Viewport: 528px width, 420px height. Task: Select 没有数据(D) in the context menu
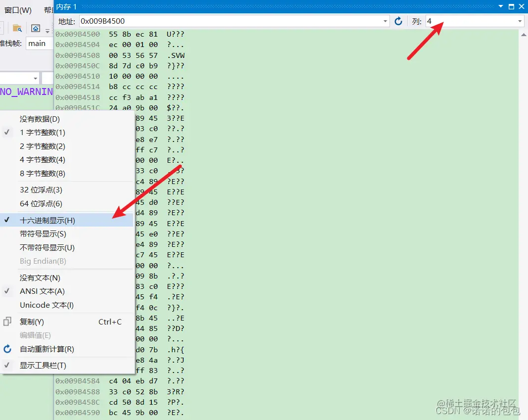click(x=67, y=119)
